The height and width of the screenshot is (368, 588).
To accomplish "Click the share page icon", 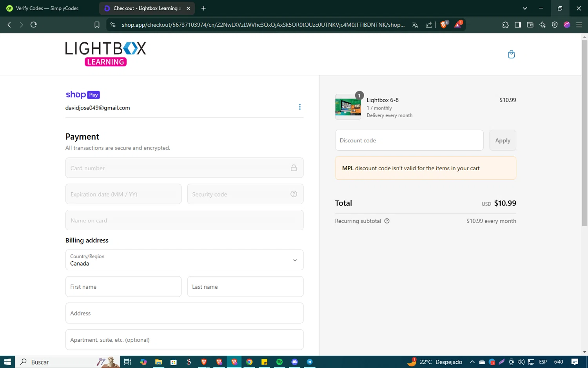I will [428, 25].
